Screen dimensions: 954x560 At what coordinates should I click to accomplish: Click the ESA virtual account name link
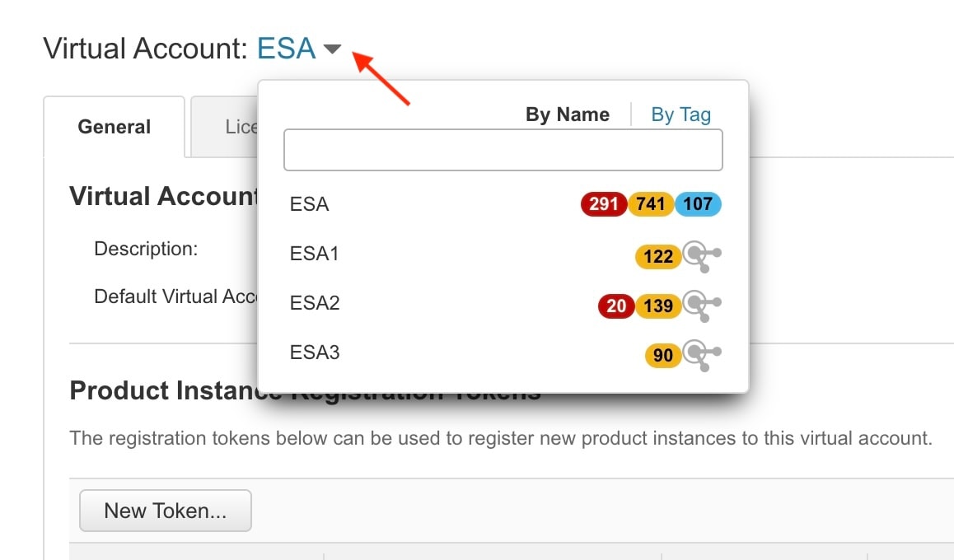click(287, 49)
